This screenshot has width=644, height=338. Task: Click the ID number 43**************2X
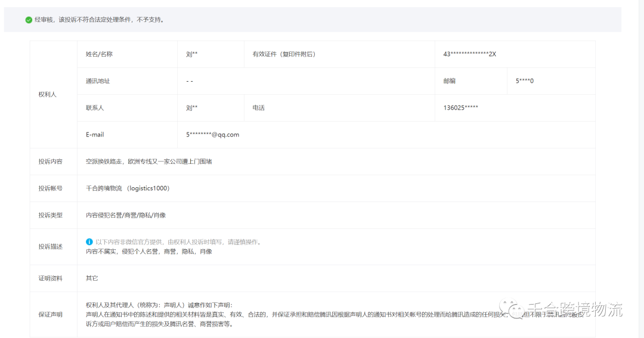pos(469,54)
